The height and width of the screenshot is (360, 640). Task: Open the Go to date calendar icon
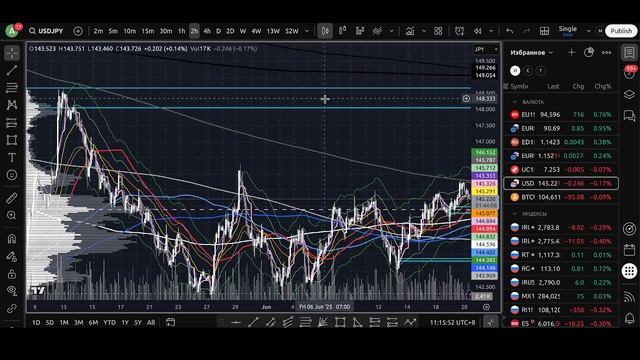(x=170, y=322)
